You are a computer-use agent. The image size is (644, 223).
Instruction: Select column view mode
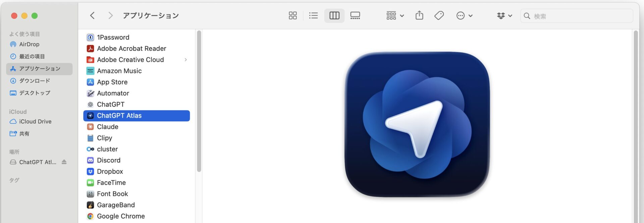334,16
